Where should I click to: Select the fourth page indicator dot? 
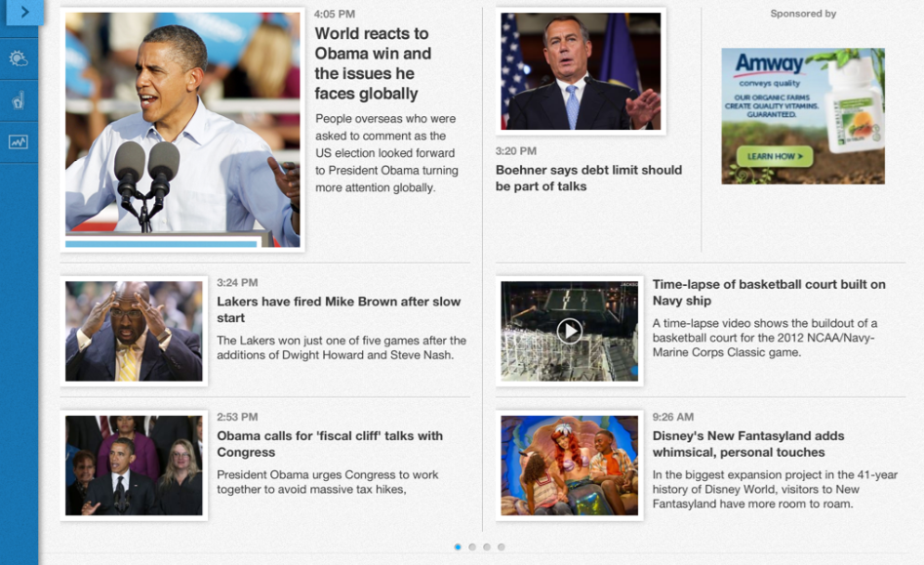[x=502, y=547]
